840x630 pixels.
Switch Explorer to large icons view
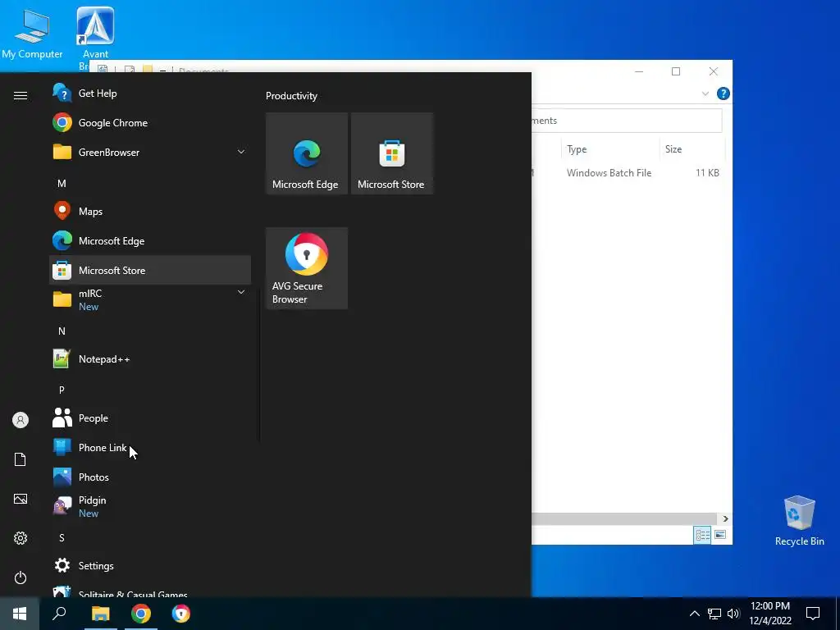720,535
